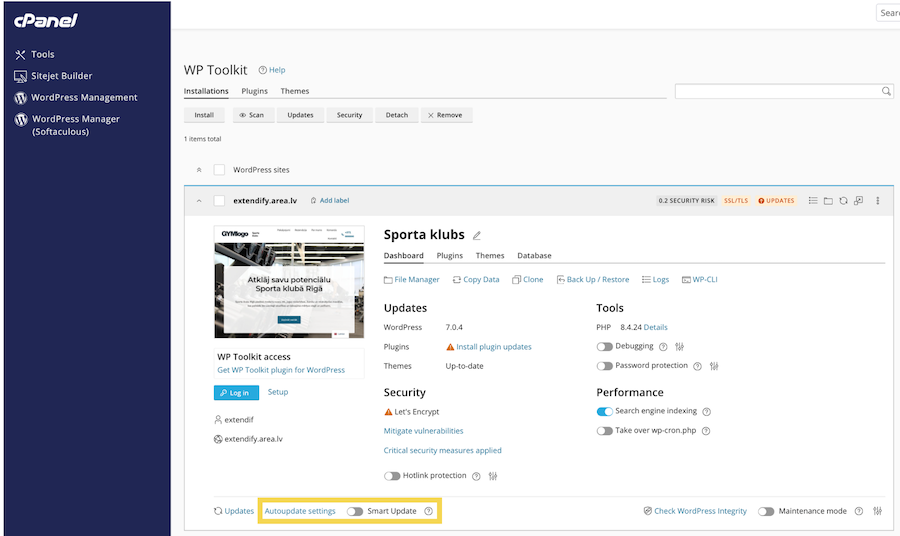This screenshot has width=900, height=536.
Task: Collapse the extendify.area.lv site card
Action: point(199,201)
